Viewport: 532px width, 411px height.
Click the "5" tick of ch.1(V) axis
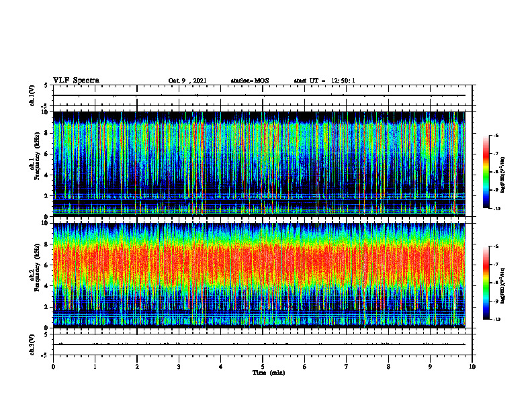pos(46,85)
